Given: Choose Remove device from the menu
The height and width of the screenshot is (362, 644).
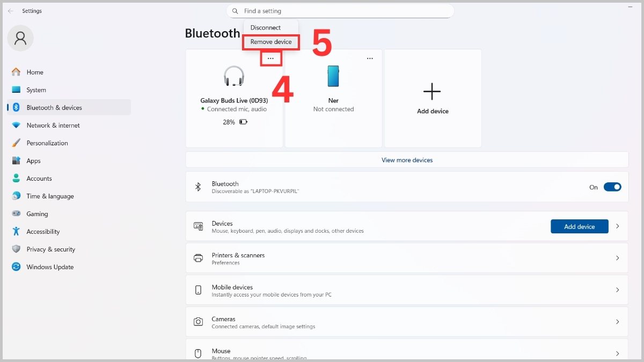Looking at the screenshot, I should tap(271, 42).
